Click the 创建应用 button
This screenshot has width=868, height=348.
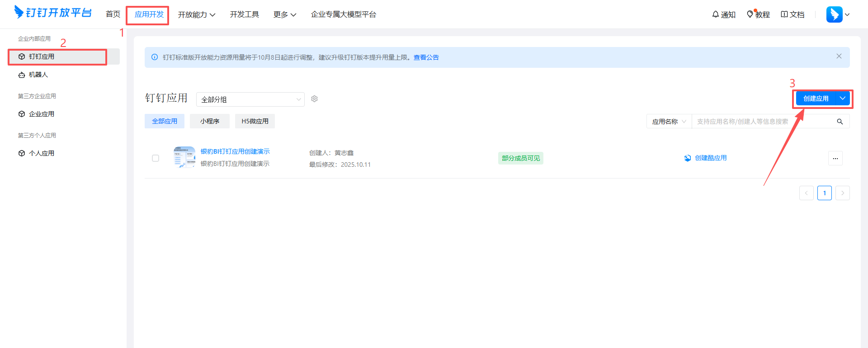coord(816,99)
